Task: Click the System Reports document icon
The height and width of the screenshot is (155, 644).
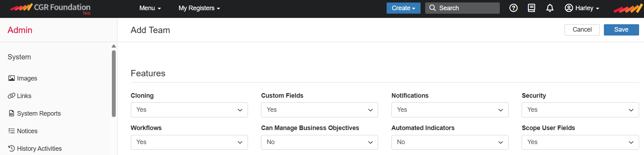Action: (12, 114)
